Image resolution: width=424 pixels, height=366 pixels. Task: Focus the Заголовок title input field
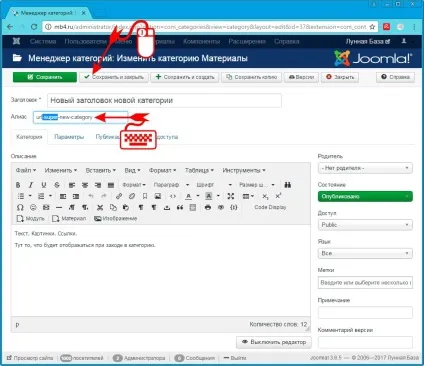pyautogui.click(x=164, y=100)
